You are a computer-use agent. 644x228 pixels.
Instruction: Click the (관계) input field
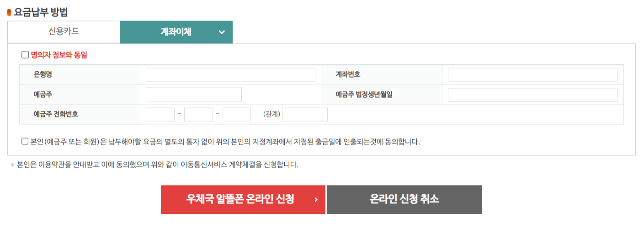coord(305,114)
